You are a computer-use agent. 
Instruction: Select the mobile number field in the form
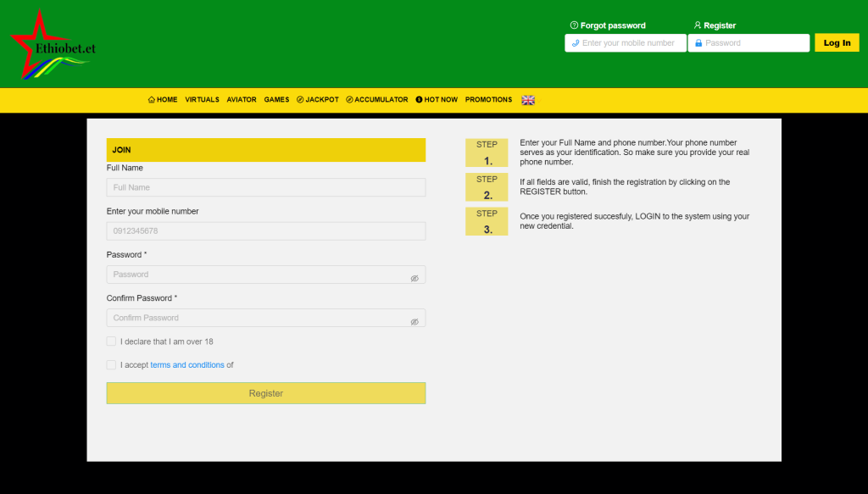(266, 231)
